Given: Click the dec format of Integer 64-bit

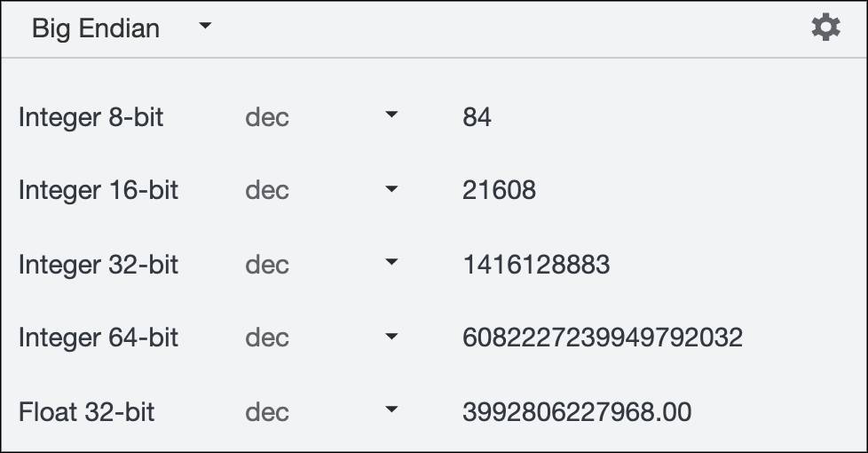Looking at the screenshot, I should (x=267, y=338).
